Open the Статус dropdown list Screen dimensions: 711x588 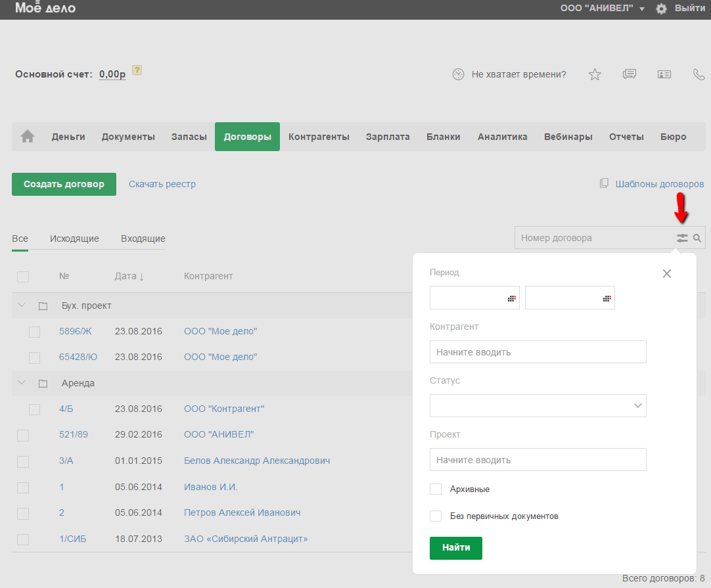(x=538, y=406)
